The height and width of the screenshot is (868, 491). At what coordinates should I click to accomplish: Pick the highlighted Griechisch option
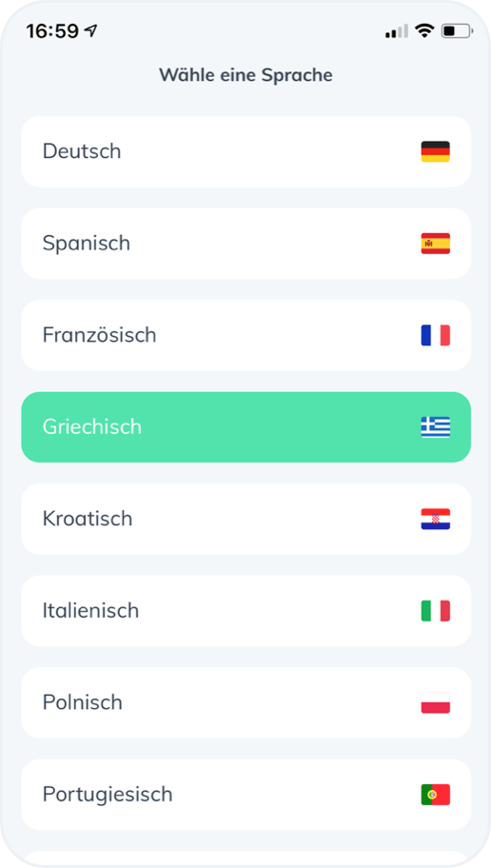click(x=245, y=427)
